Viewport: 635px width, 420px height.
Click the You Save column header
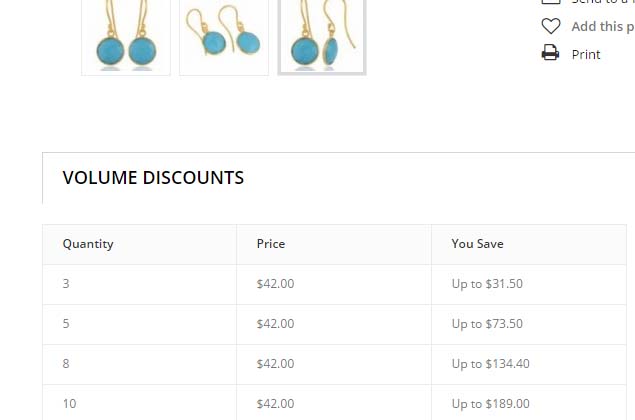[477, 244]
